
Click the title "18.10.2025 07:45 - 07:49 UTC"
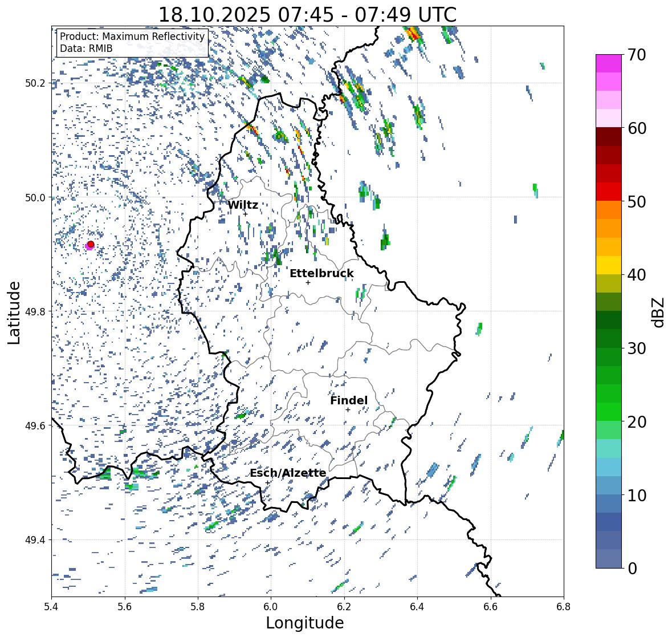307,15
